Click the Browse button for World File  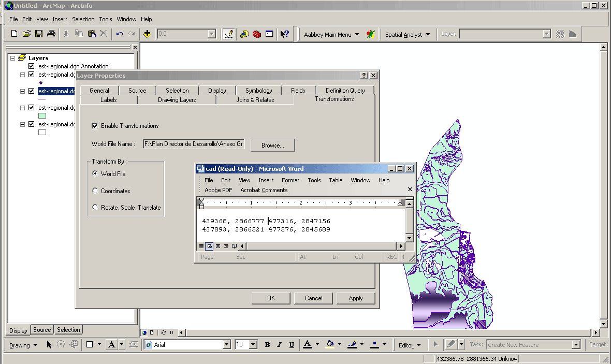(x=272, y=145)
